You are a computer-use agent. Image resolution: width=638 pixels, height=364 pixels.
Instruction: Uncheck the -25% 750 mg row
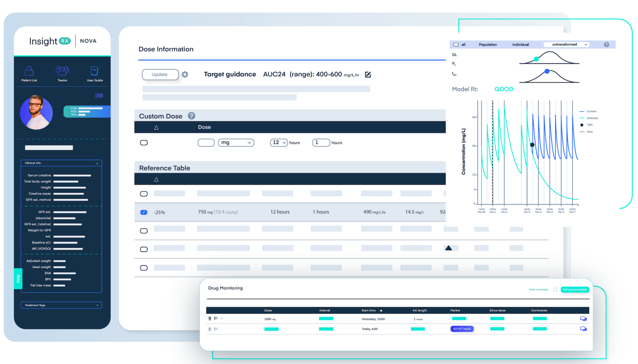144,212
